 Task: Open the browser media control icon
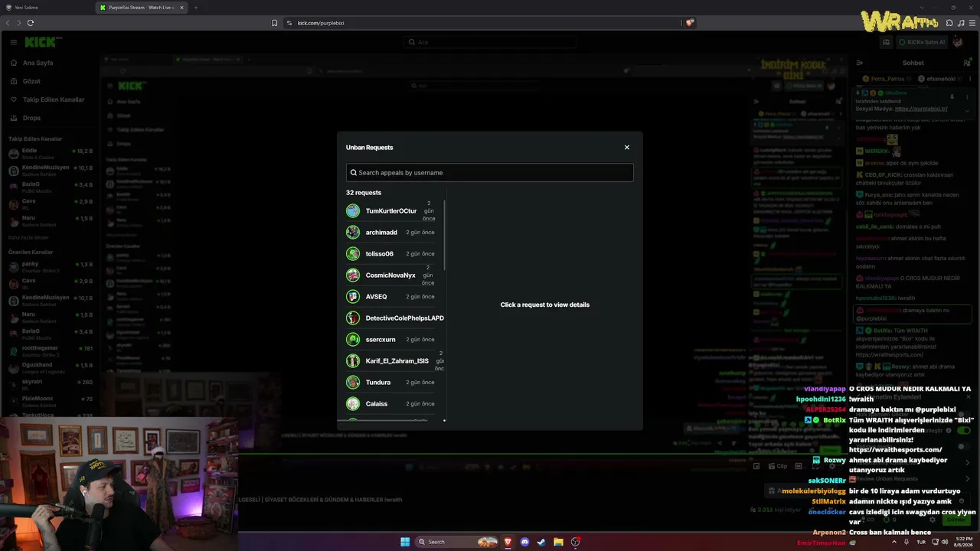coord(961,23)
